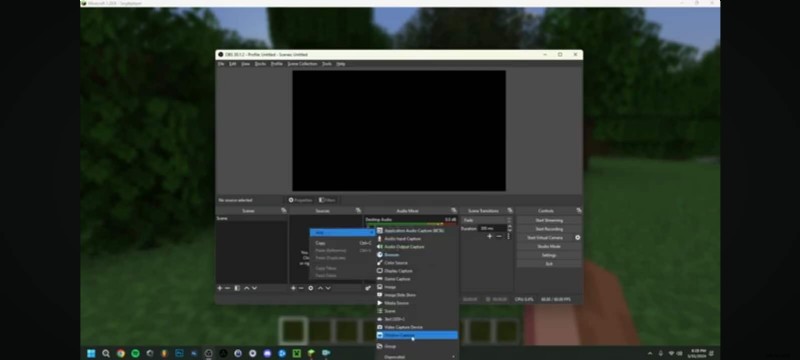Remove source with minus icon
This screenshot has width=800, height=360.
301,288
